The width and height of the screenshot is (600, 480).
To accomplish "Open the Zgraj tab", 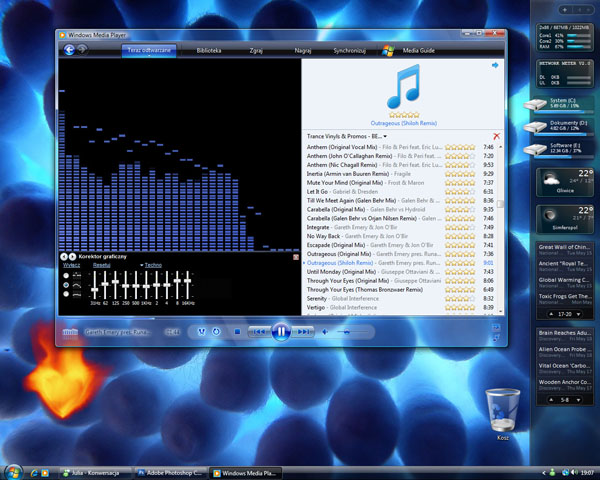I will [256, 51].
